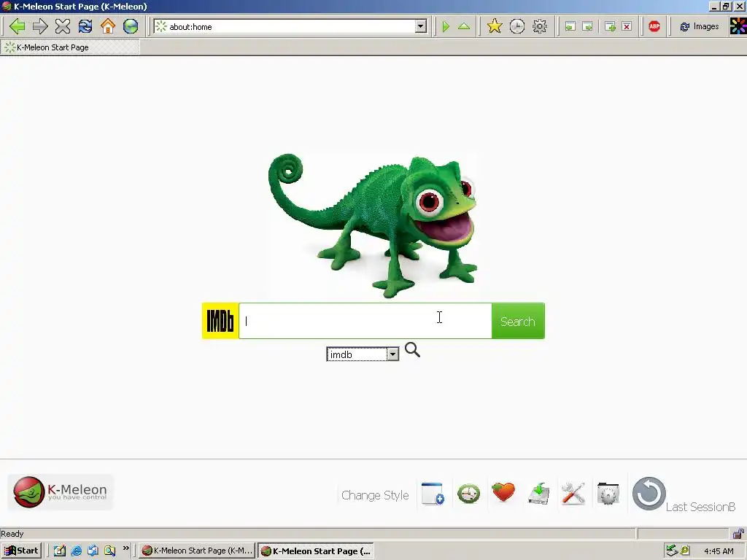The image size is (747, 560).
Task: Focus the IMDb search text field
Action: [x=365, y=321]
